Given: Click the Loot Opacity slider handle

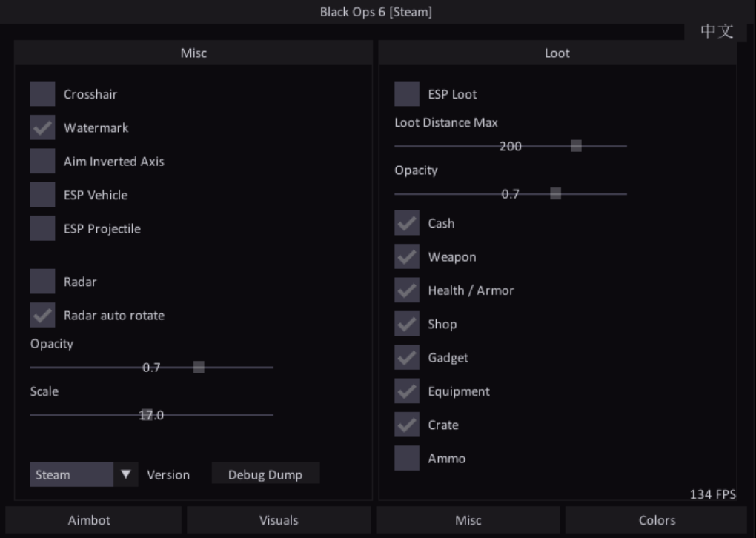Looking at the screenshot, I should 556,194.
